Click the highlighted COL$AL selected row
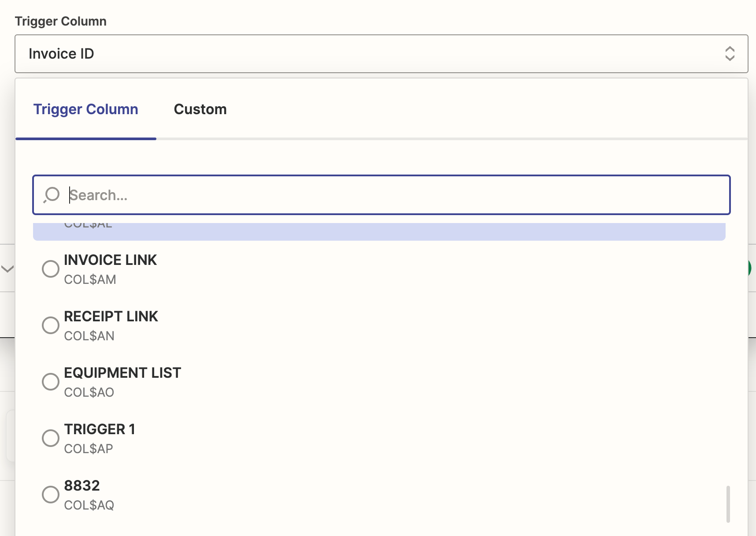The height and width of the screenshot is (536, 756). [x=379, y=232]
